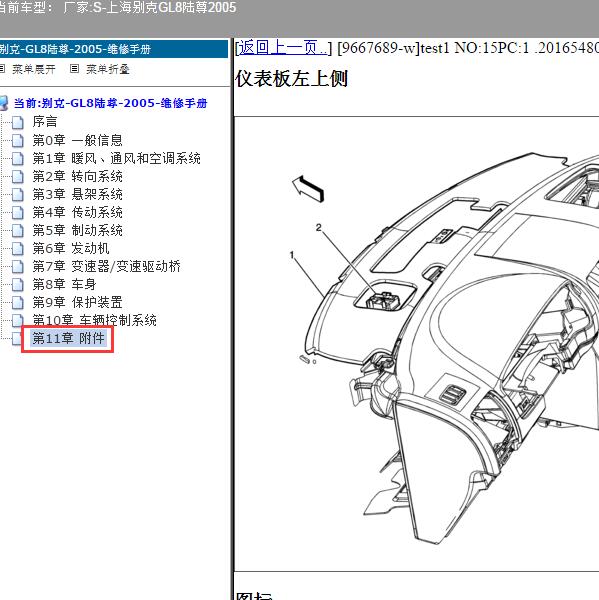Click the blue panel header 别克-GL8陆尊-2005-维修手册
Image resolution: width=599 pixels, height=600 pixels.
pos(114,49)
